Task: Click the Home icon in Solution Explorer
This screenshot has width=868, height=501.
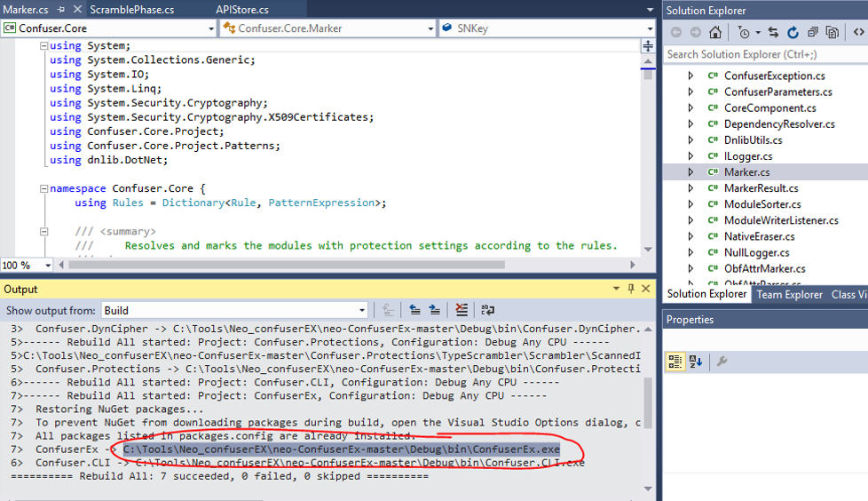Action: pyautogui.click(x=715, y=33)
